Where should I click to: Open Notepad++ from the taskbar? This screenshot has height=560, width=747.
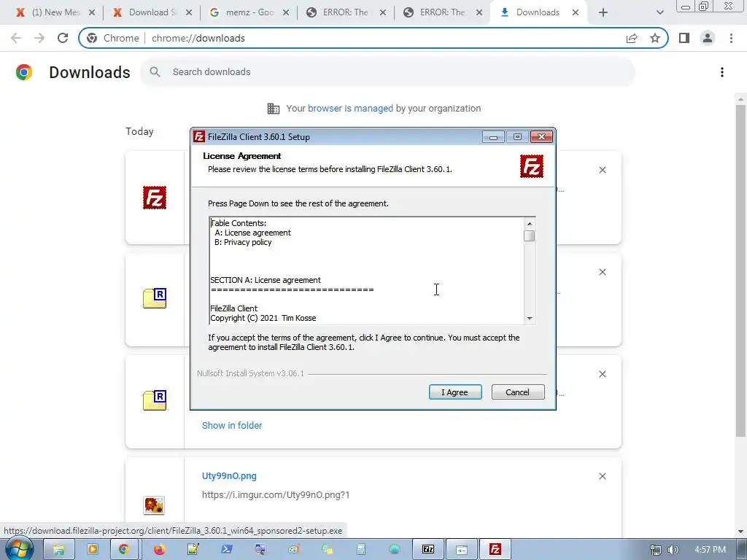pos(193,550)
